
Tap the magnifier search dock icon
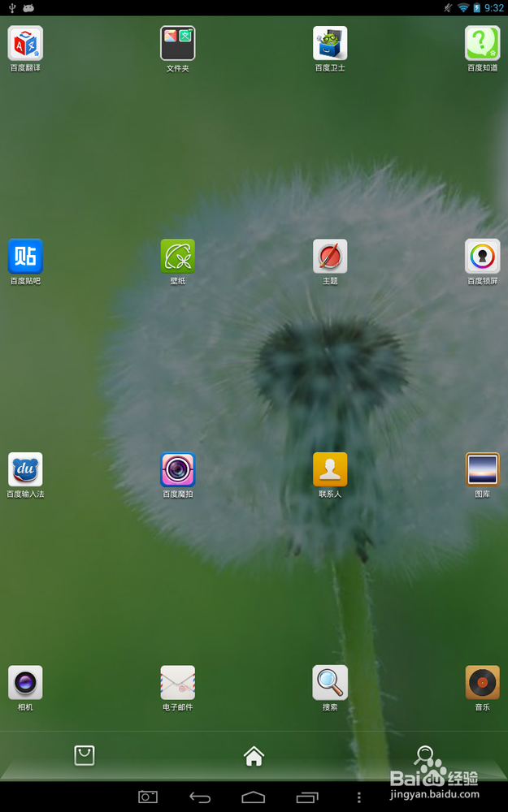tap(423, 755)
